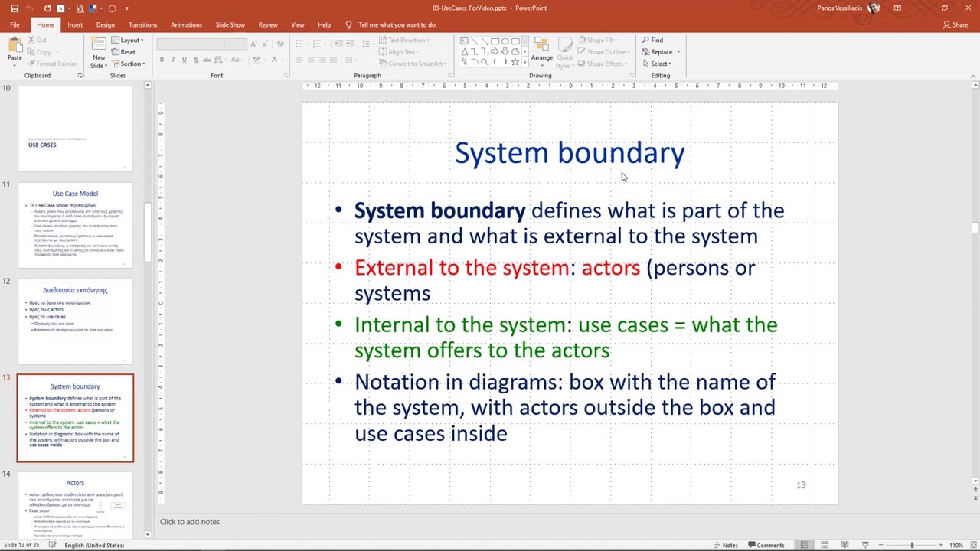980x551 pixels.
Task: Toggle Comments pane in status bar
Action: (x=766, y=545)
